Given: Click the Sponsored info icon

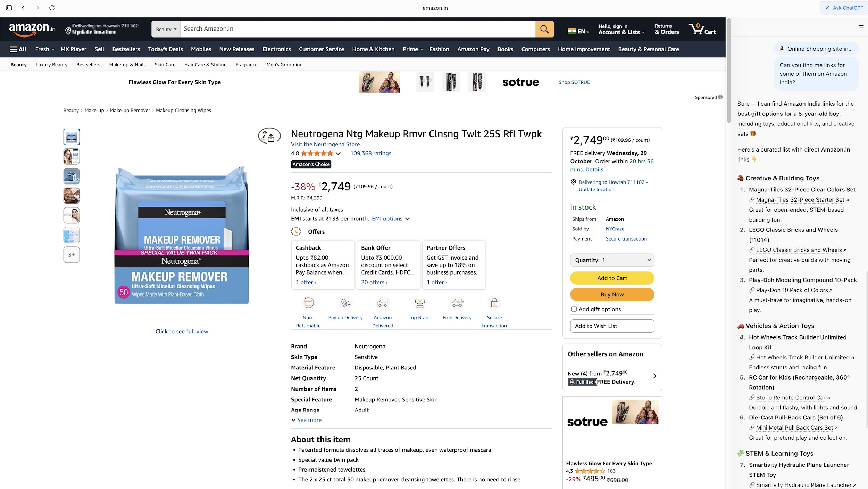Looking at the screenshot, I should 720,97.
